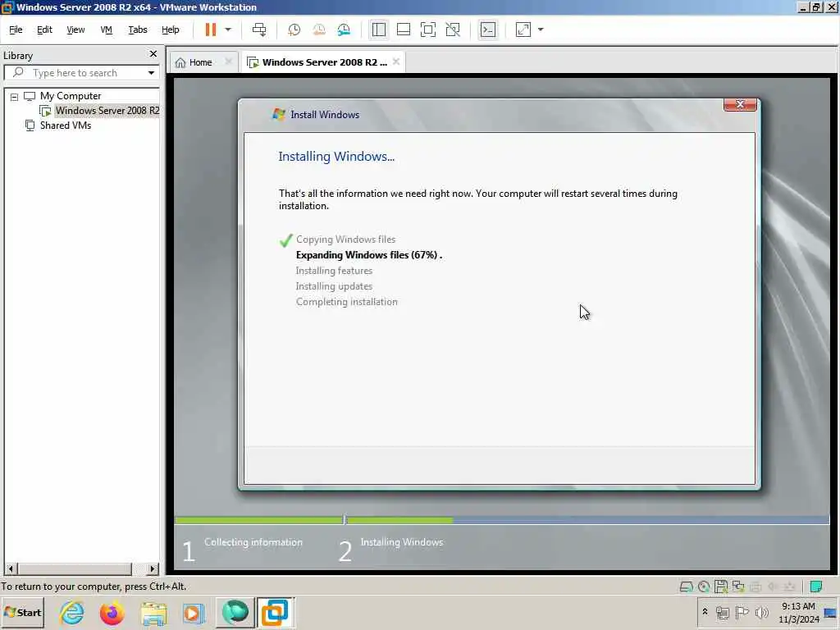Click the stretch guest display icon
Image resolution: width=840 pixels, height=630 pixels.
[x=523, y=30]
